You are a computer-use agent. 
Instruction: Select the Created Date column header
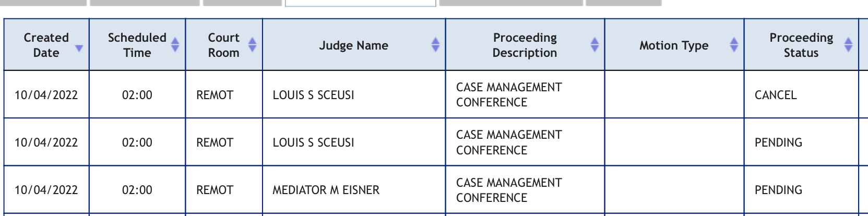point(46,45)
